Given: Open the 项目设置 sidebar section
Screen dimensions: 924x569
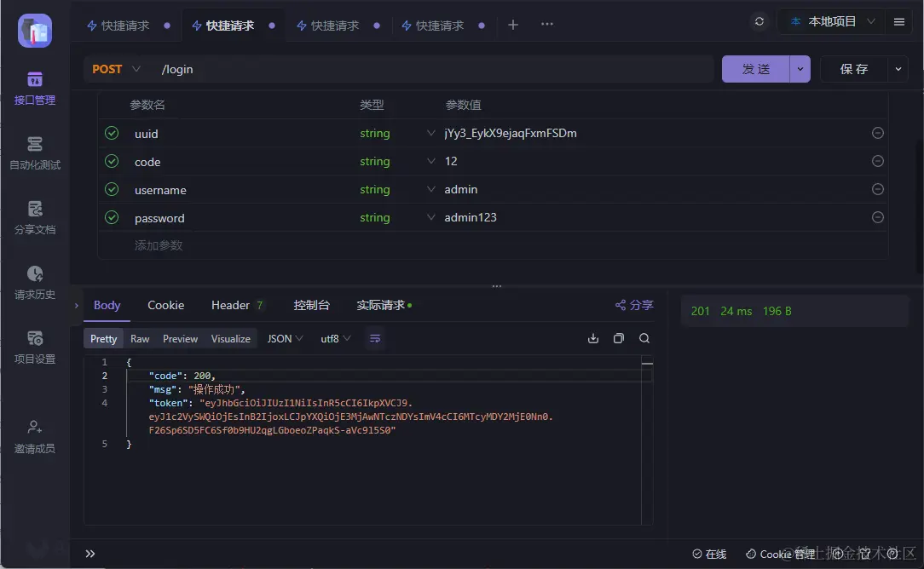Looking at the screenshot, I should (35, 348).
